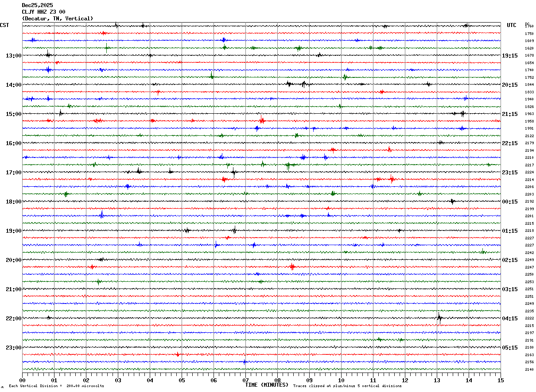Click DC offset value 2140

coord(529,369)
